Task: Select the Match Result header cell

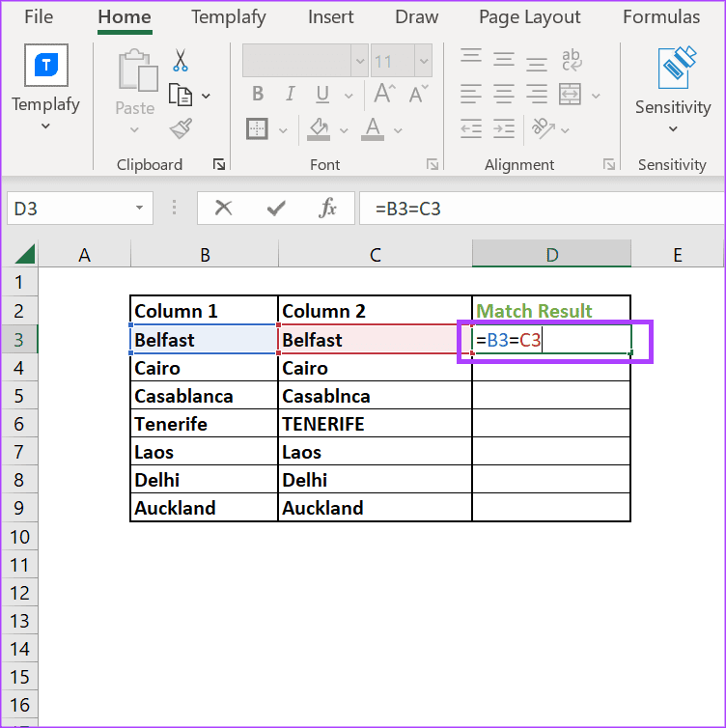Action: (551, 310)
